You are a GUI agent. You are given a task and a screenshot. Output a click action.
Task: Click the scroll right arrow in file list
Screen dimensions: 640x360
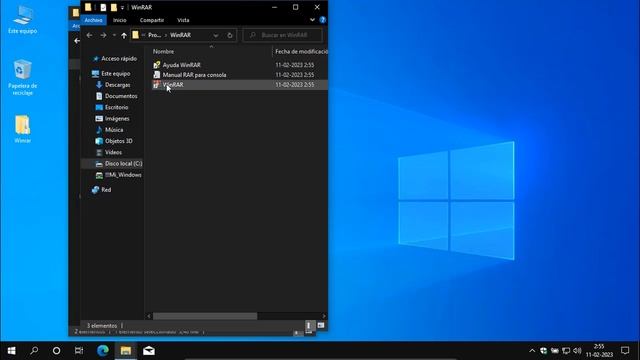coord(324,316)
